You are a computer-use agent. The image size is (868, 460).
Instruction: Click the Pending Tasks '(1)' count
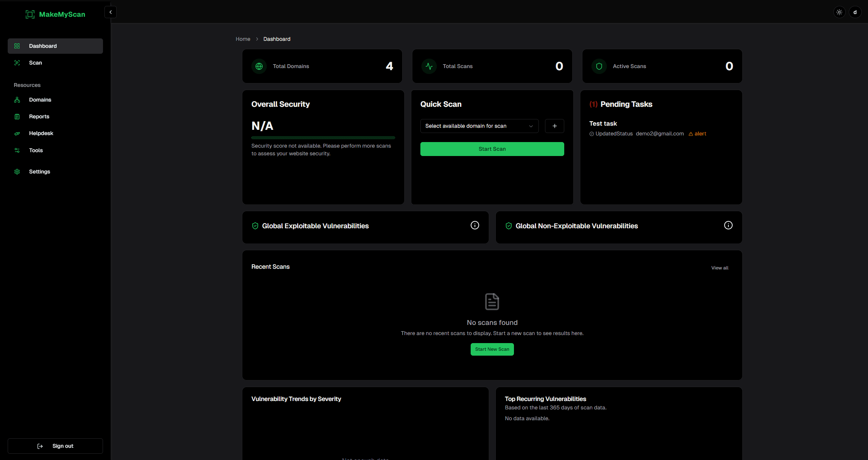[x=593, y=104]
